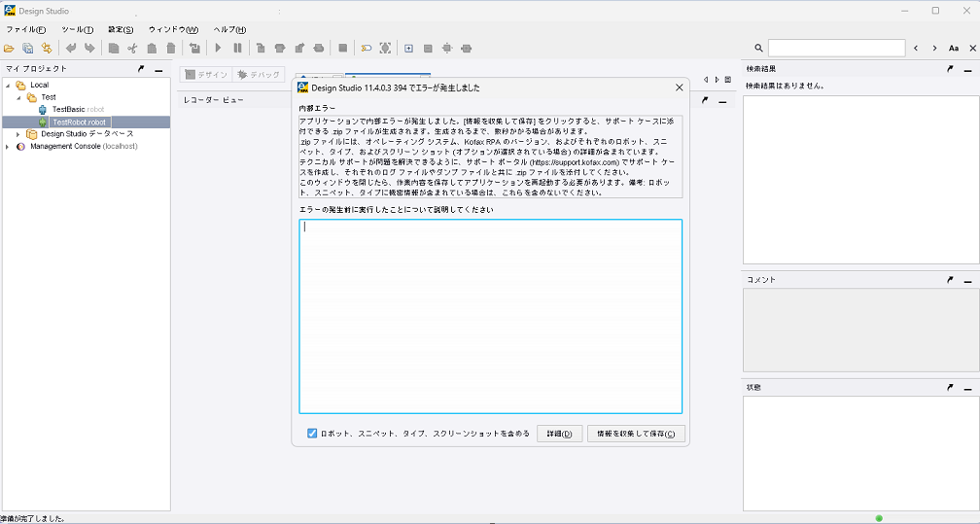Screen dimensions: 980x524
Task: Collapse the Test folder node
Action: click(18, 97)
